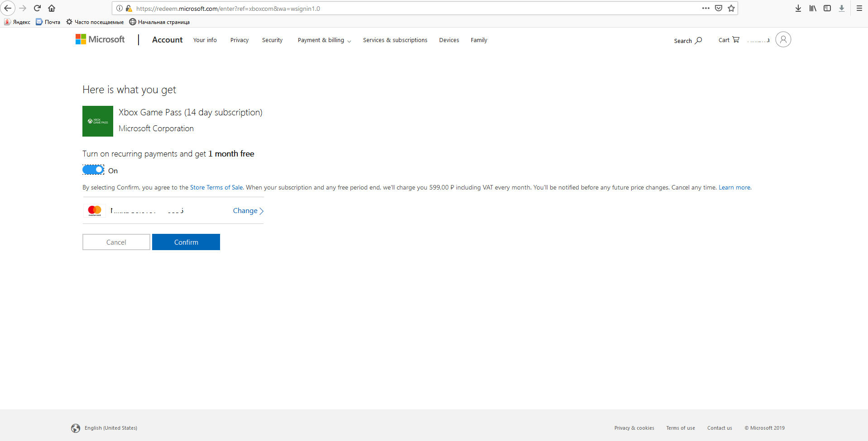Turn off the recurring payments toggle
Screen dimensions: 868x441
coord(93,170)
